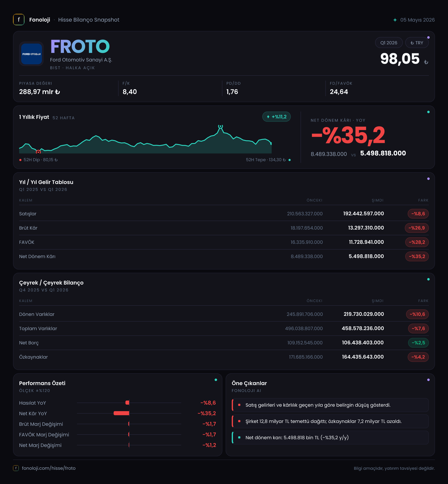Click the small Fonoloji logo in the footer

click(x=16, y=468)
